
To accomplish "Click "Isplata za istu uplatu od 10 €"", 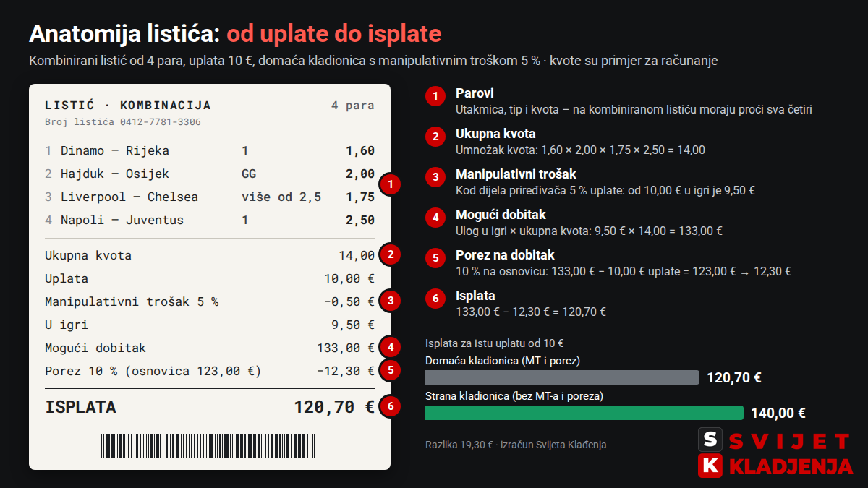I will coord(494,343).
